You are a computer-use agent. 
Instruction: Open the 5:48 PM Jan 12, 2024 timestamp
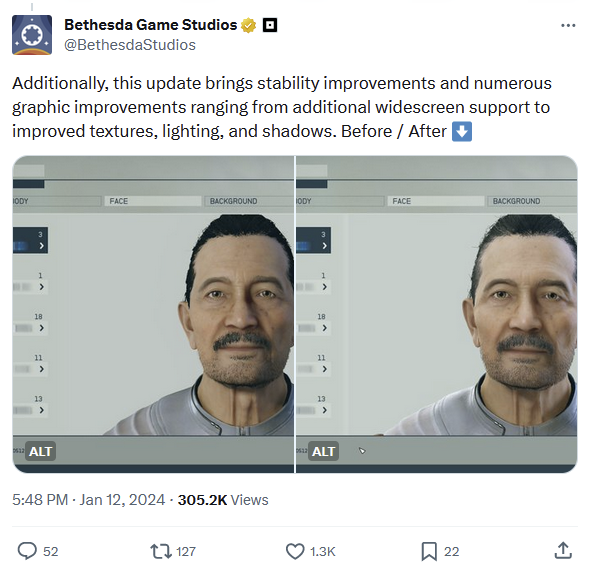tap(88, 500)
